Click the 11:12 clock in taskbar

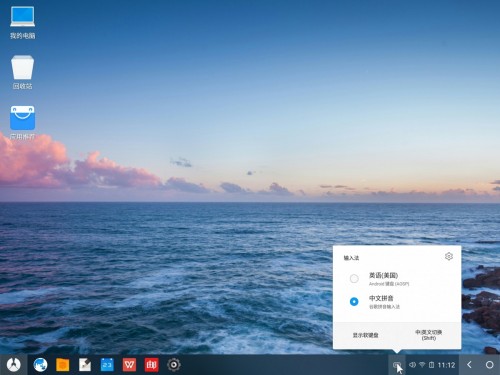click(446, 365)
